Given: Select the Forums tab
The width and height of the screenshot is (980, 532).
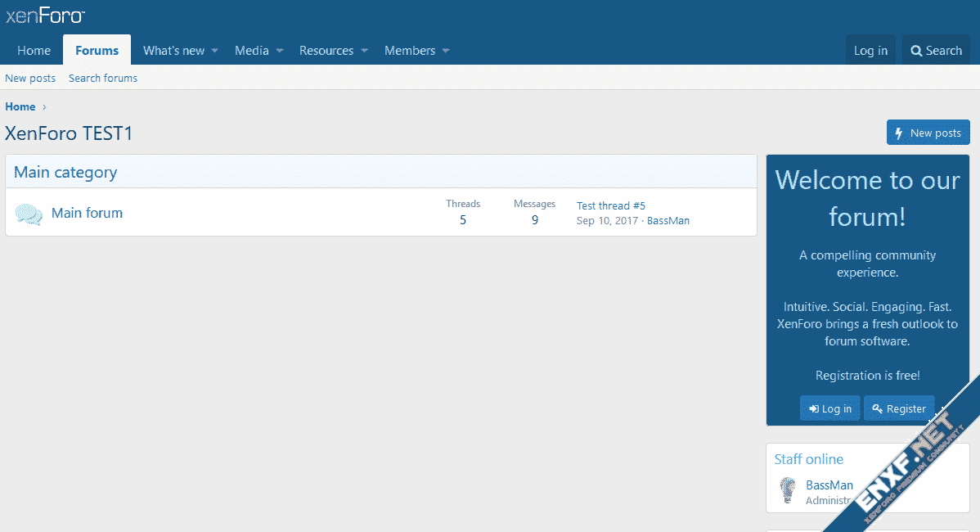Looking at the screenshot, I should 97,51.
